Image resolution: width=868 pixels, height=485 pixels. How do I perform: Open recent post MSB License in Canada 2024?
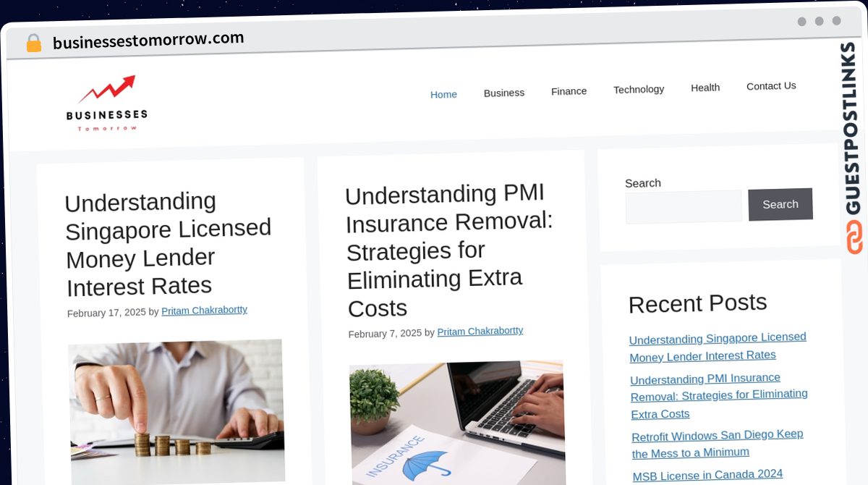click(x=708, y=475)
